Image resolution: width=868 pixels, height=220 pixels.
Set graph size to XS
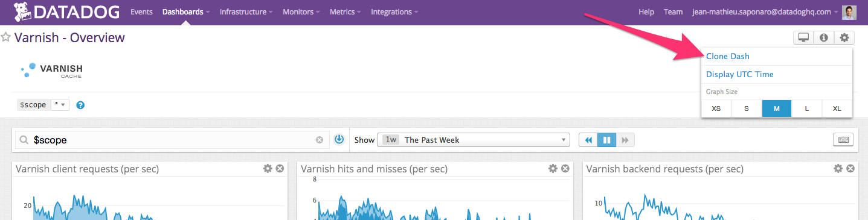click(716, 108)
